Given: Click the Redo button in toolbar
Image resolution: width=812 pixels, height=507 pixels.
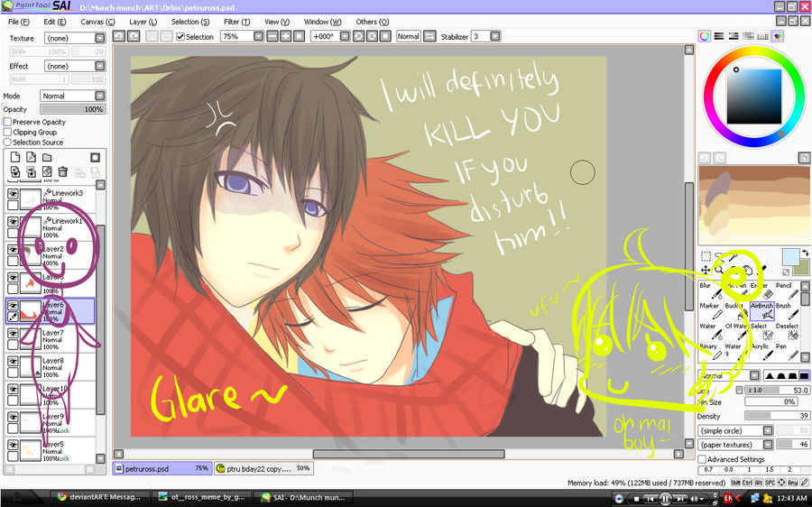Looking at the screenshot, I should 134,36.
